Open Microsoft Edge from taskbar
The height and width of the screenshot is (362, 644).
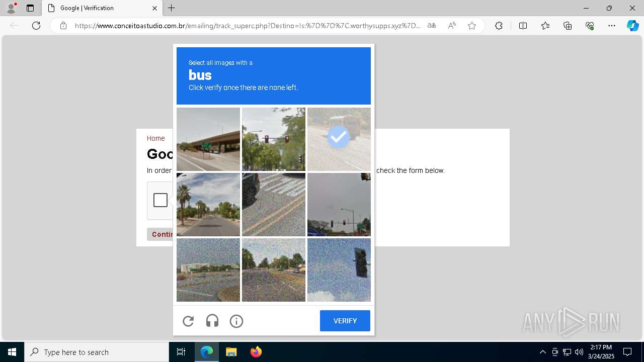click(207, 352)
